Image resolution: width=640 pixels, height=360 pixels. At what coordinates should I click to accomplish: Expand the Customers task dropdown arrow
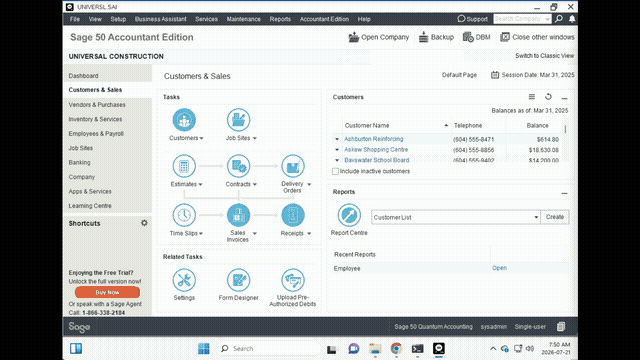(201, 138)
